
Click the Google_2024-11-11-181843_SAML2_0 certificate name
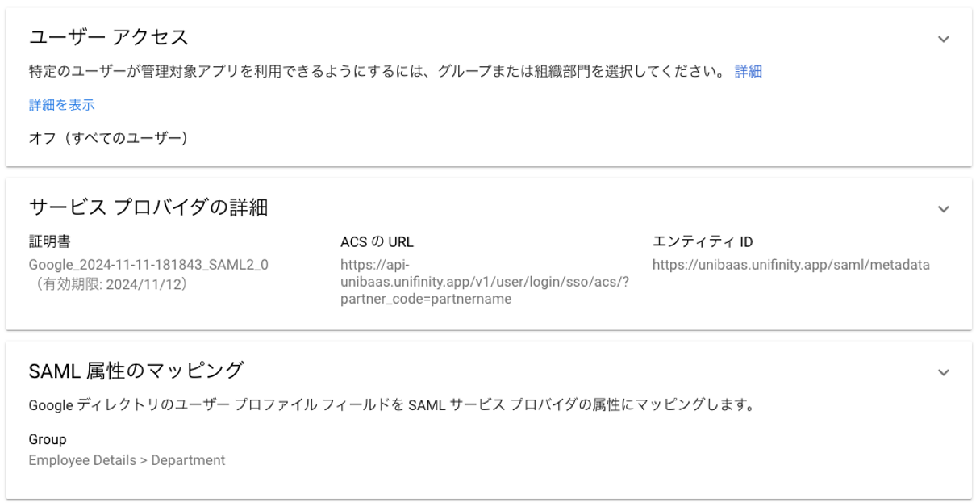148,264
